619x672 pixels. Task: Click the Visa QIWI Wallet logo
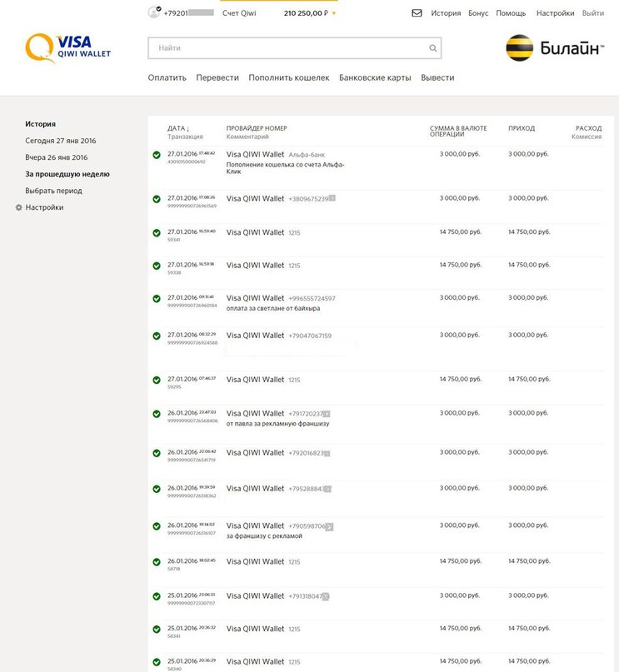[67, 48]
